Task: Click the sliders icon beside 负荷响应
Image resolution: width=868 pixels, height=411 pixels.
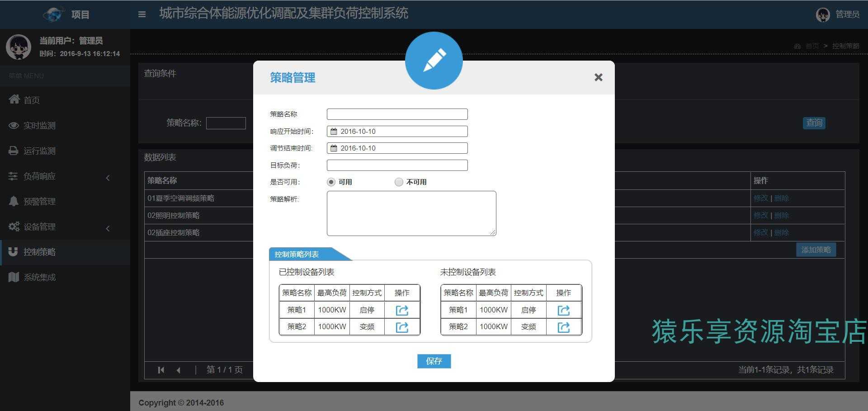Action: pos(13,176)
